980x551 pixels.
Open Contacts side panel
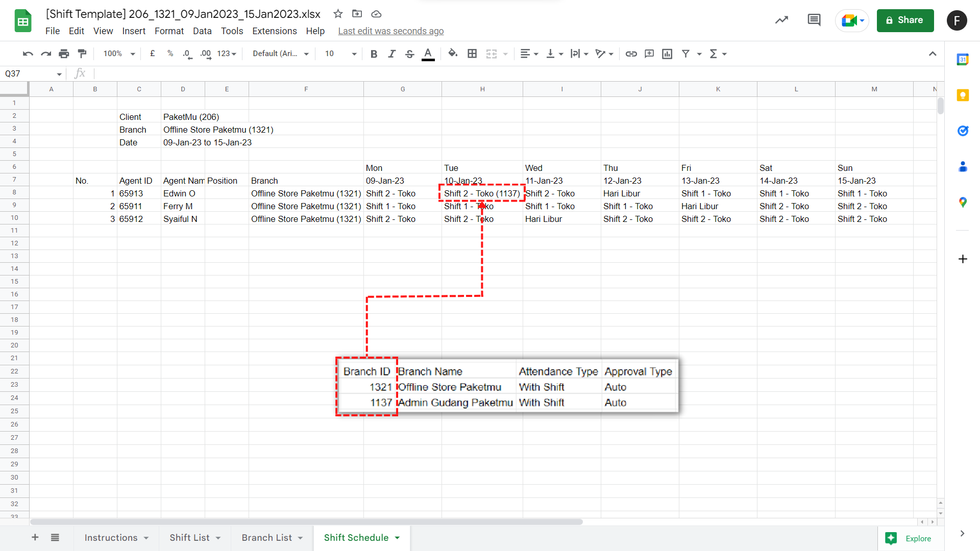tap(963, 167)
